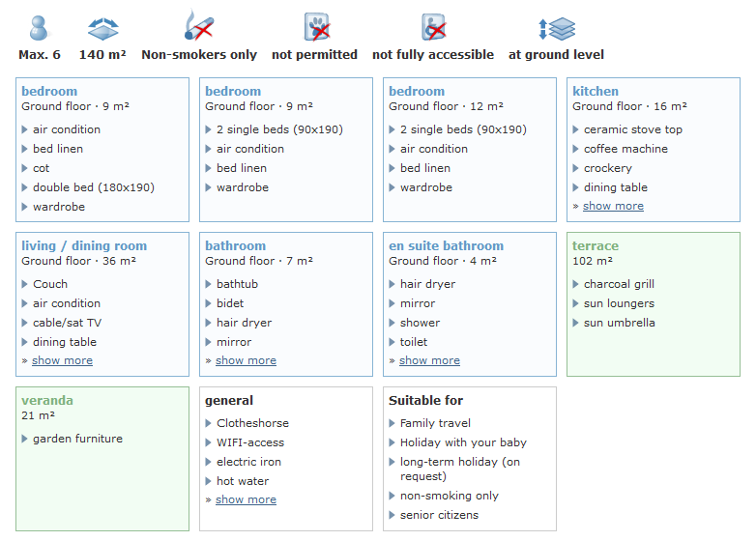Click the en suite bathroom heading

tap(446, 246)
